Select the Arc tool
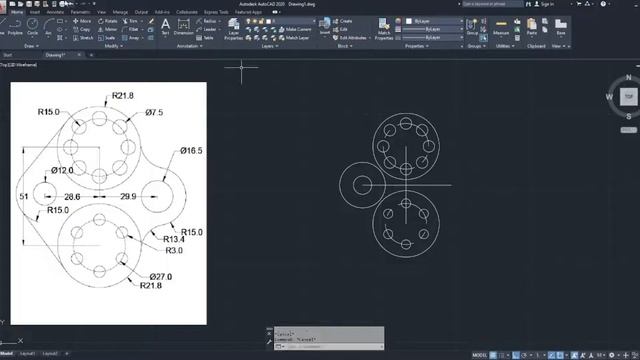The width and height of the screenshot is (640, 360). pos(48,27)
